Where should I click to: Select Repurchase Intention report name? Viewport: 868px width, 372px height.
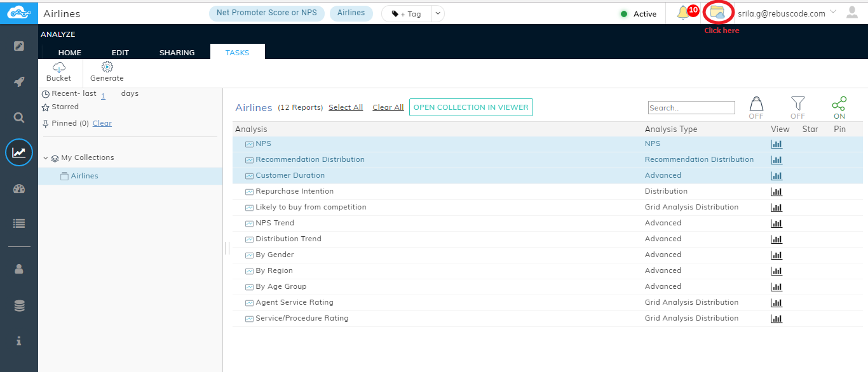[295, 191]
